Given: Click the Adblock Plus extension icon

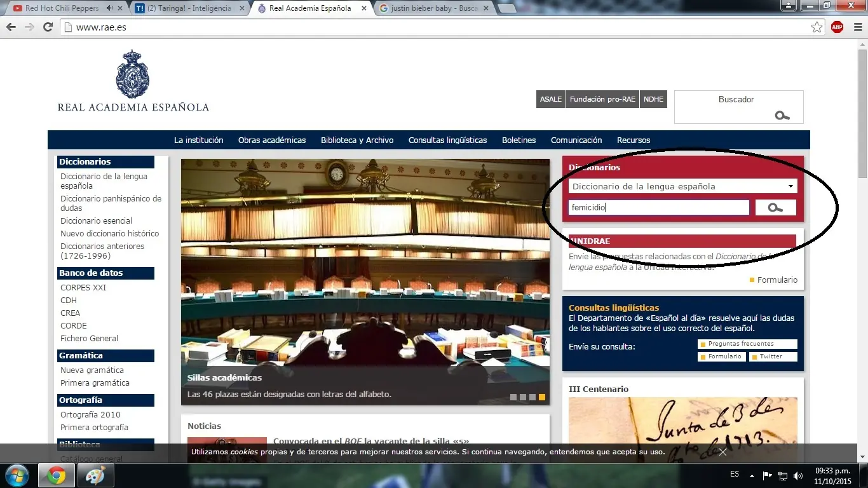Looking at the screenshot, I should (837, 27).
